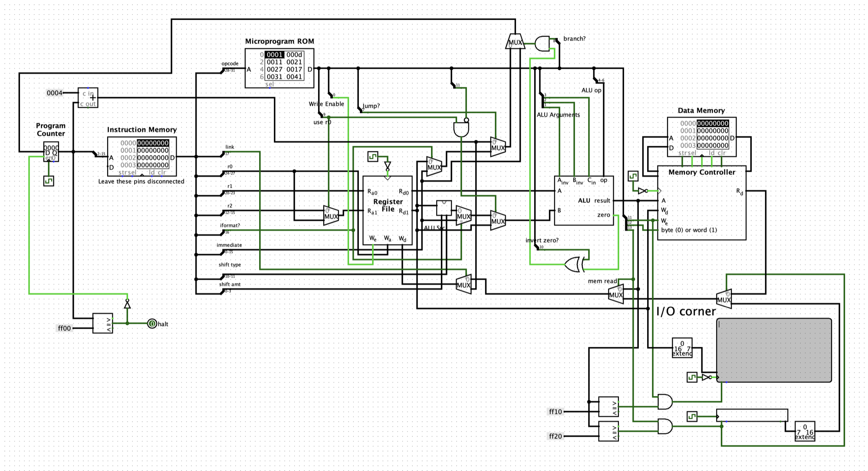Select the 16-to-7 bit extender
868x471 pixels.
[682, 348]
